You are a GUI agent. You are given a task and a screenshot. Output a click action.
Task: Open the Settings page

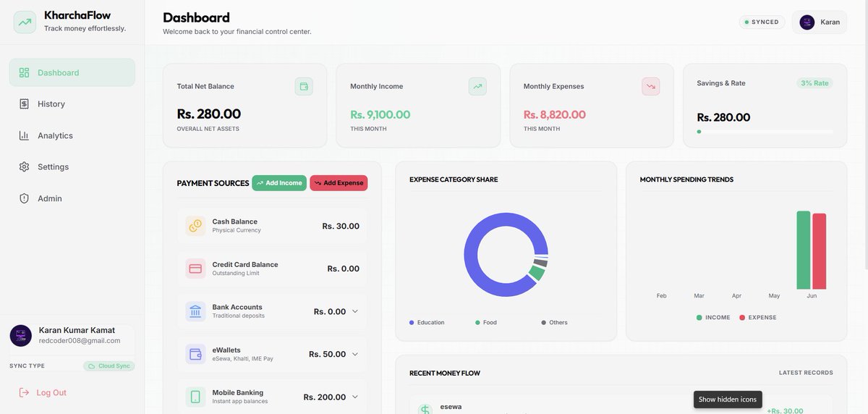[x=72, y=167]
